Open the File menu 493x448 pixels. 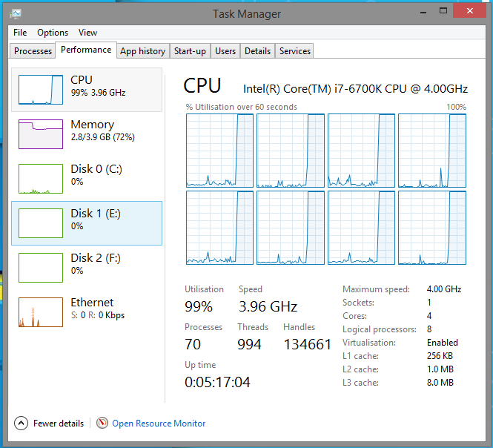pyautogui.click(x=20, y=33)
